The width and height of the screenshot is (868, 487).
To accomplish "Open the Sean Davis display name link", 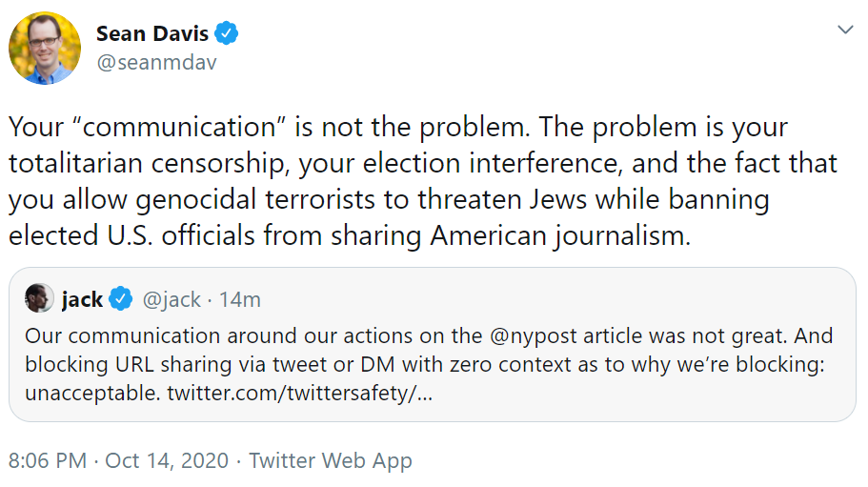I will click(x=152, y=33).
